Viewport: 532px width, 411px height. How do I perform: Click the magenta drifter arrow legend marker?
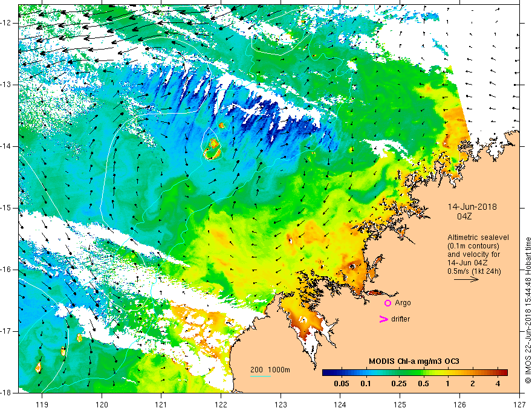click(x=383, y=319)
